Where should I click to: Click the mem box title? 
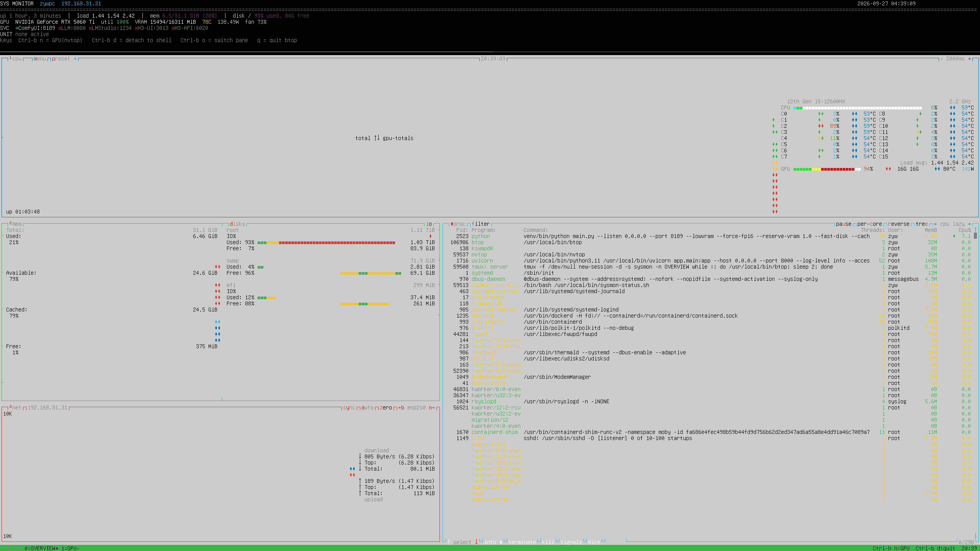[x=15, y=224]
